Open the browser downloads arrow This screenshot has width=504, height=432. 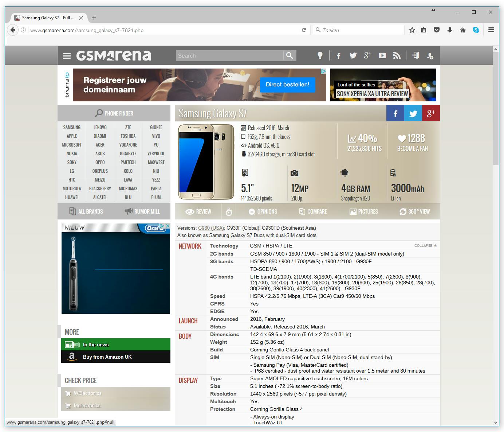(x=450, y=30)
